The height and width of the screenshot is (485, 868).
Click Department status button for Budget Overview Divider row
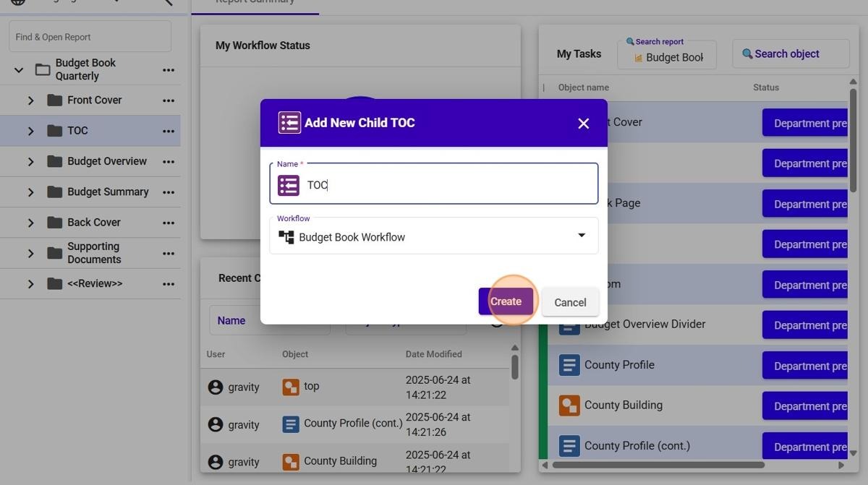tap(805, 325)
